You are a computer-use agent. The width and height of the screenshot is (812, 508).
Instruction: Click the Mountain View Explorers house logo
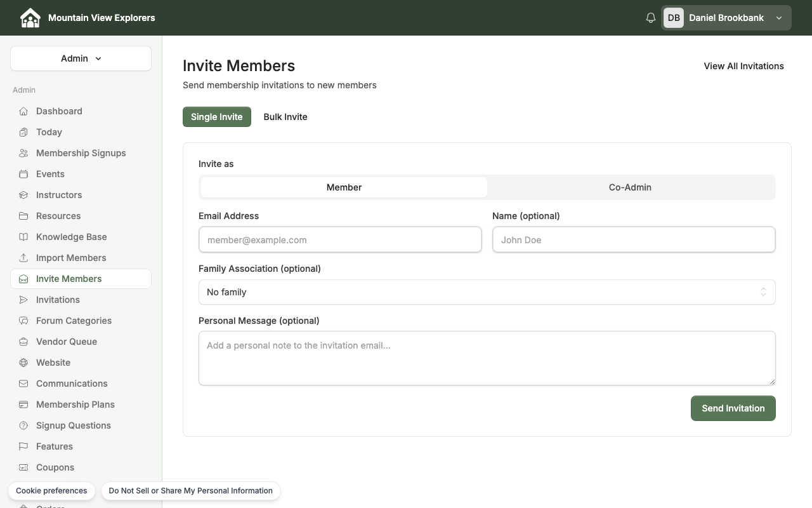click(30, 18)
